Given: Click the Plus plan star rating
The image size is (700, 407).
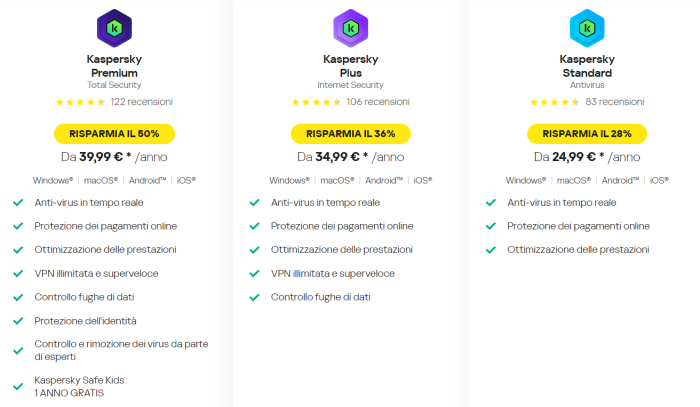Looking at the screenshot, I should (316, 102).
